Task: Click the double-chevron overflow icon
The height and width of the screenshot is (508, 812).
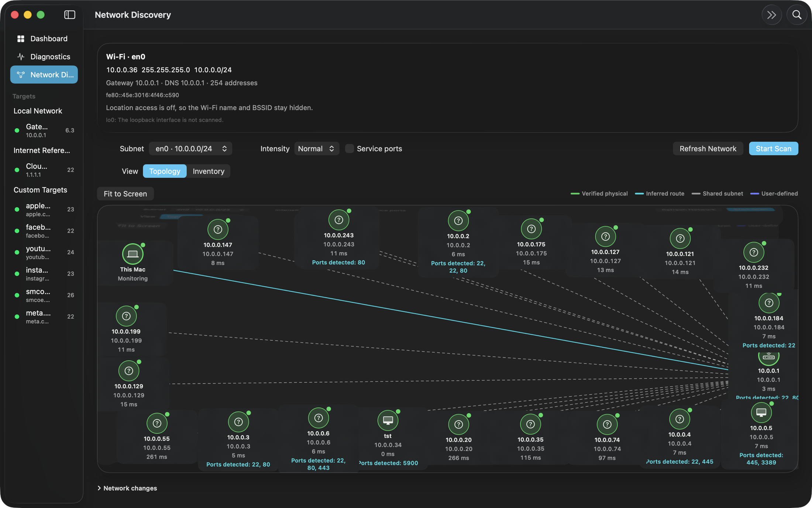Action: [771, 15]
